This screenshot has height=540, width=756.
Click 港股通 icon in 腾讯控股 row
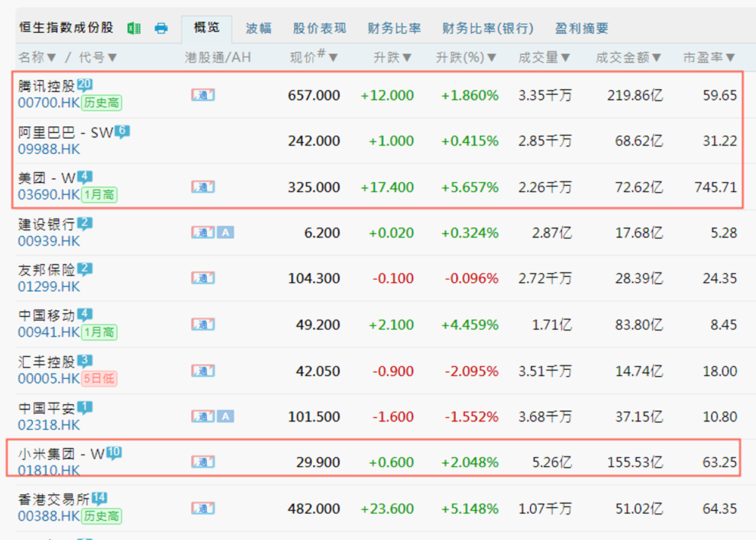coord(203,95)
